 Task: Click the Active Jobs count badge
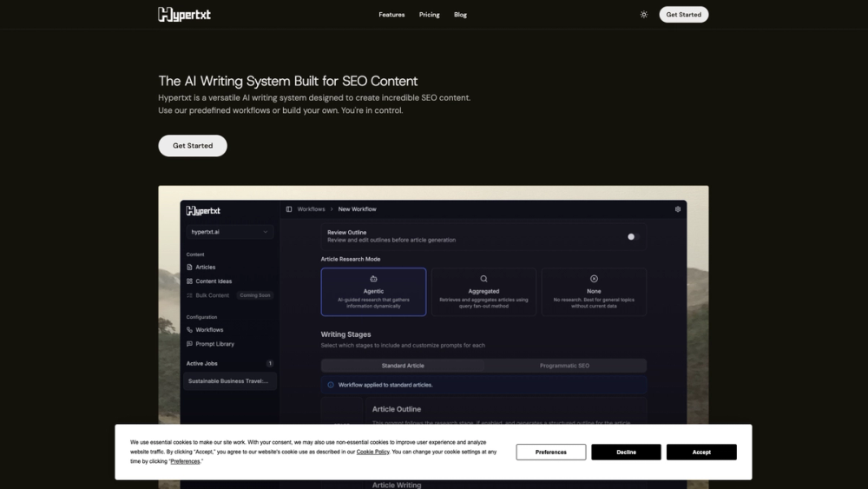(270, 364)
